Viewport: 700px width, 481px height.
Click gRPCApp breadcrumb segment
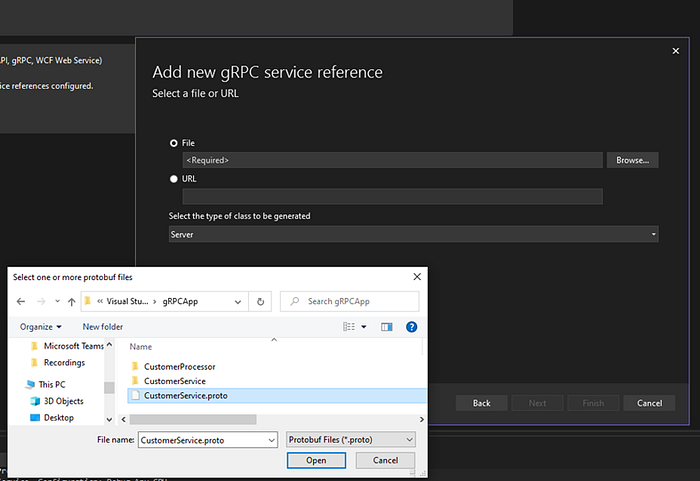click(x=180, y=301)
